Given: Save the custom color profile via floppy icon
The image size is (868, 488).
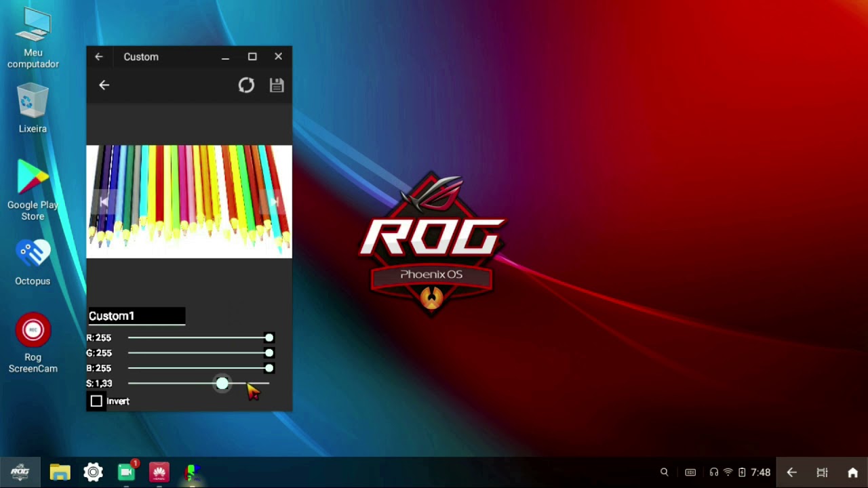Looking at the screenshot, I should [x=277, y=85].
